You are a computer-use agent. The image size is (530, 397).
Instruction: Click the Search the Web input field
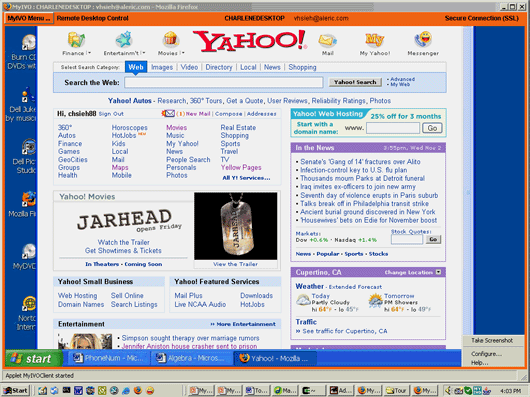pyautogui.click(x=223, y=82)
